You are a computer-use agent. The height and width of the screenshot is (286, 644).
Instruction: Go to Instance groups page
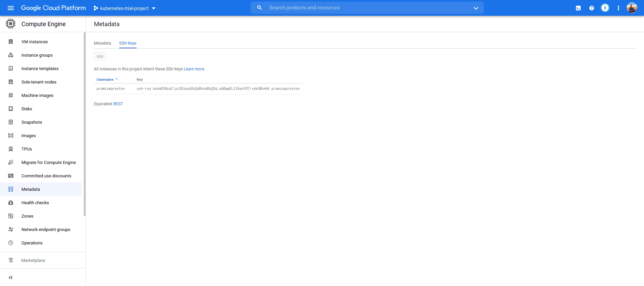37,55
